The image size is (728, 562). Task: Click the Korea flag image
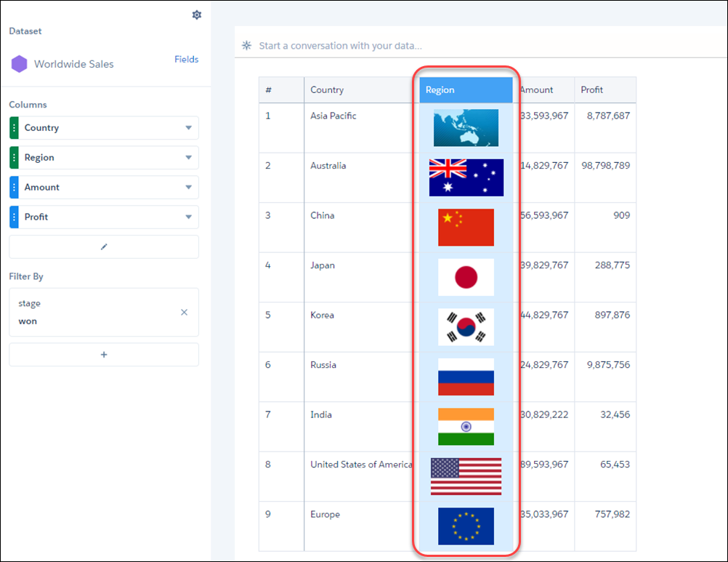coord(466,327)
